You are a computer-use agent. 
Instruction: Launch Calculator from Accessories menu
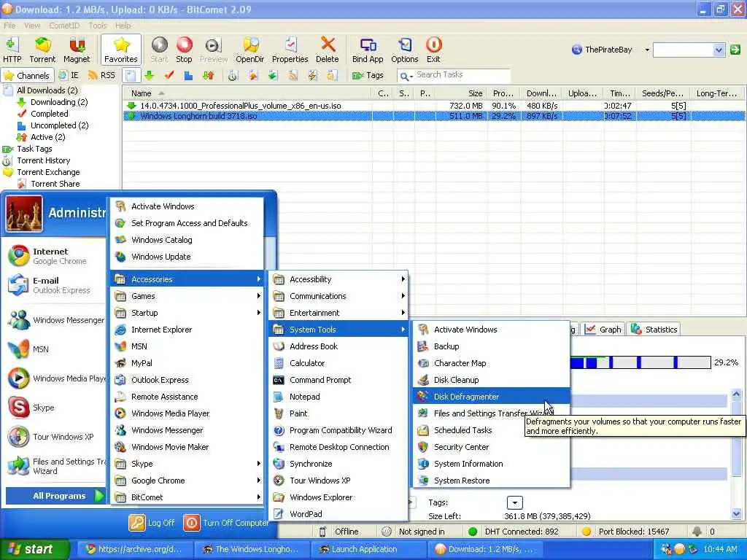(338, 363)
